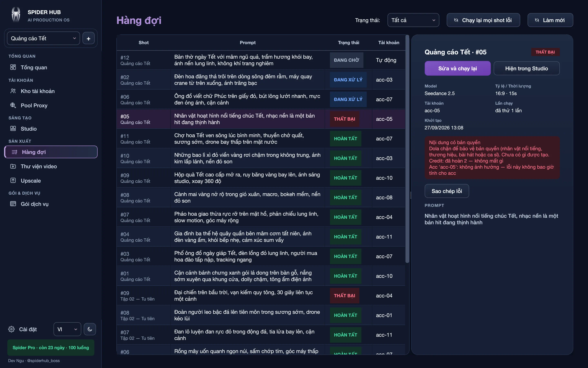Click the Seedance 2.5 model value

tap(440, 93)
